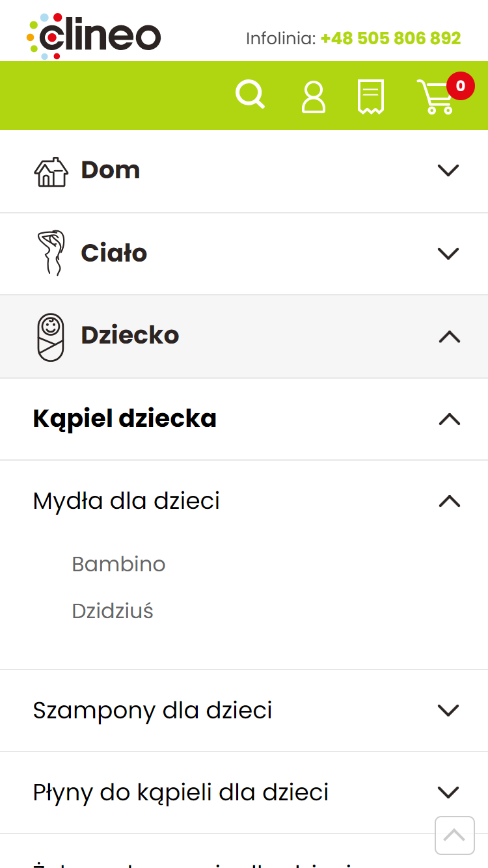Image resolution: width=488 pixels, height=868 pixels.
Task: Click the baby icon beside Dziecko
Action: (x=51, y=337)
